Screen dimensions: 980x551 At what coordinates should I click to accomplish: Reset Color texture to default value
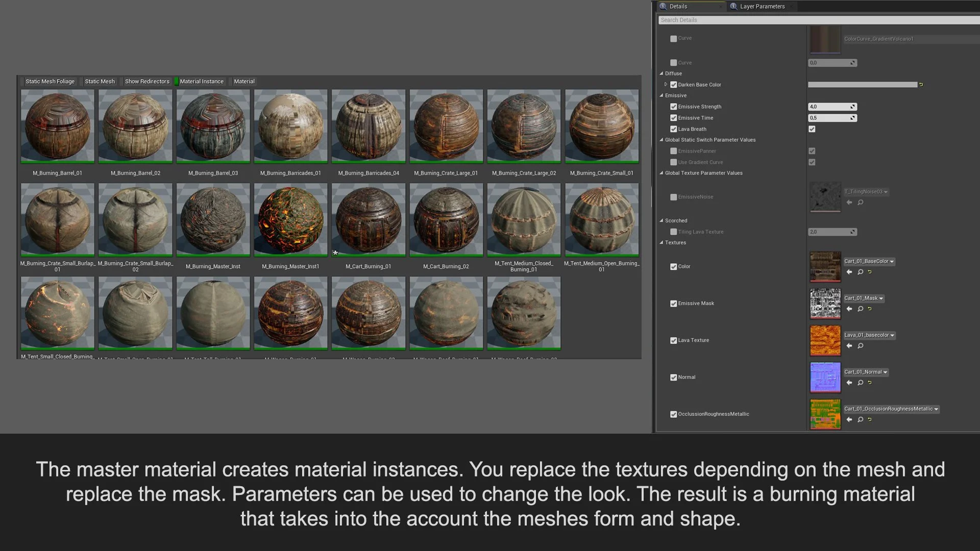click(x=870, y=272)
